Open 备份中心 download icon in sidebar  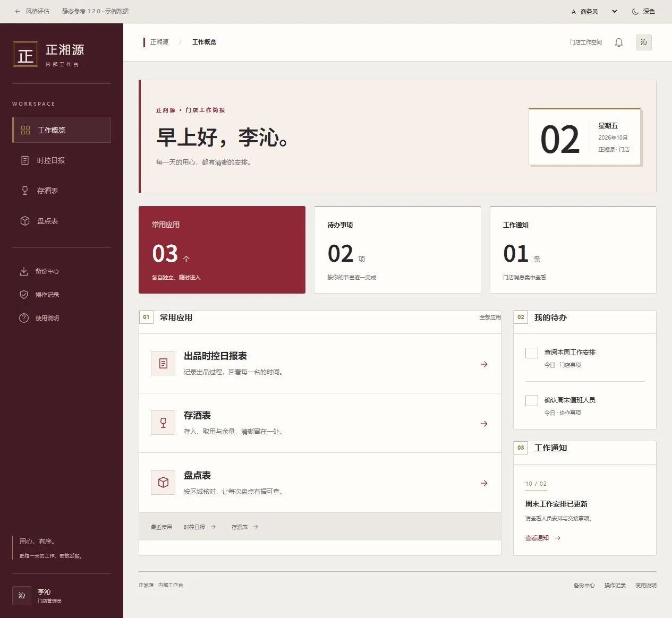point(62,271)
